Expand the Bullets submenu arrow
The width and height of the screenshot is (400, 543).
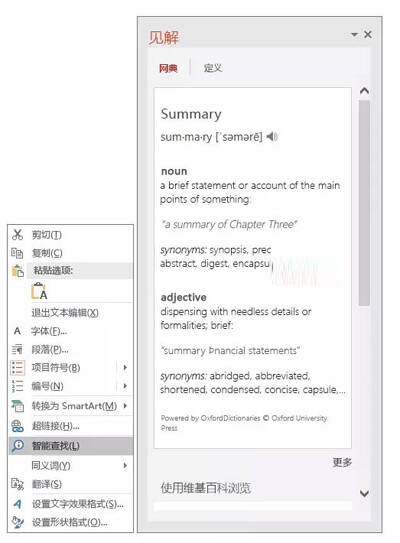(x=125, y=367)
